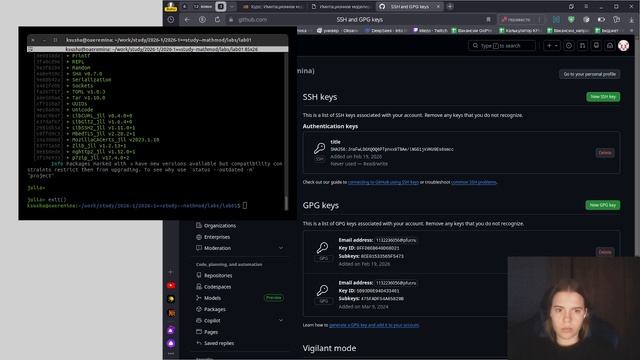Open Organizations in settings sidebar
Image resolution: width=640 pixels, height=360 pixels.
(220, 225)
